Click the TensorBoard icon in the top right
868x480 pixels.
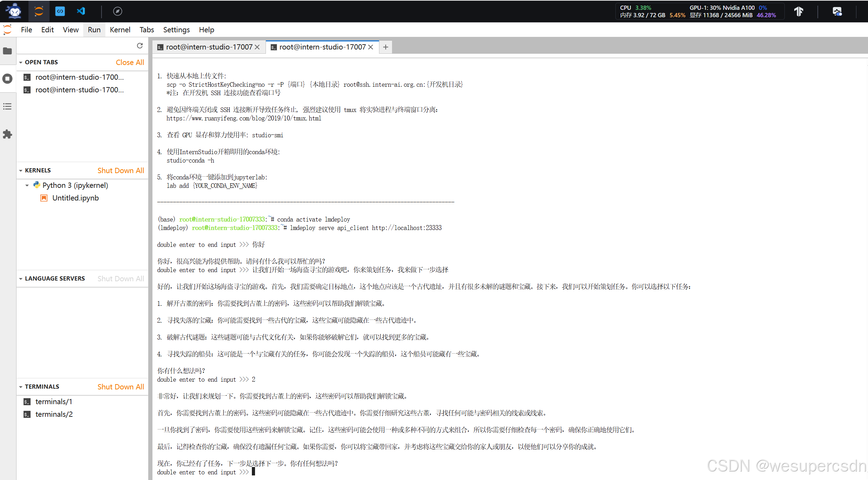pos(799,11)
